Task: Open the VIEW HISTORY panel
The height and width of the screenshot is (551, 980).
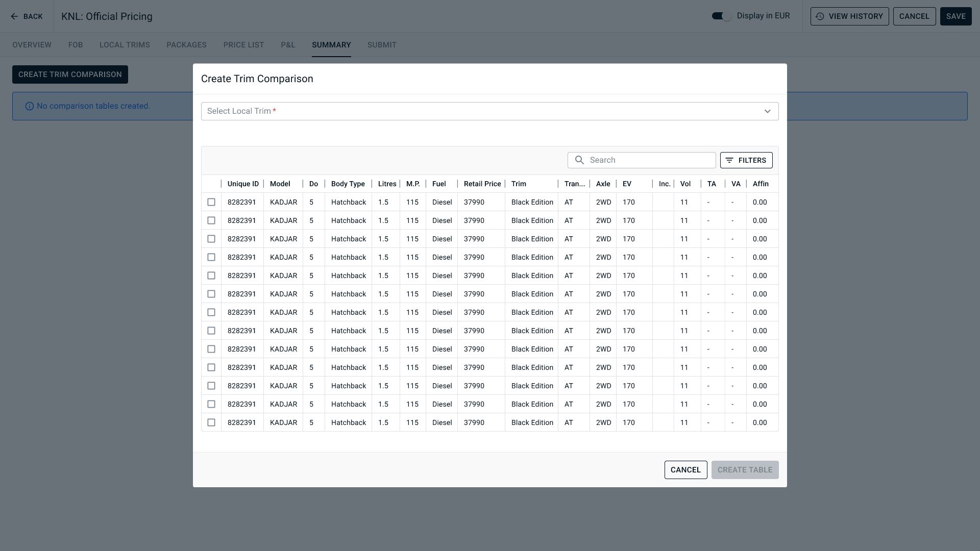Action: click(849, 16)
